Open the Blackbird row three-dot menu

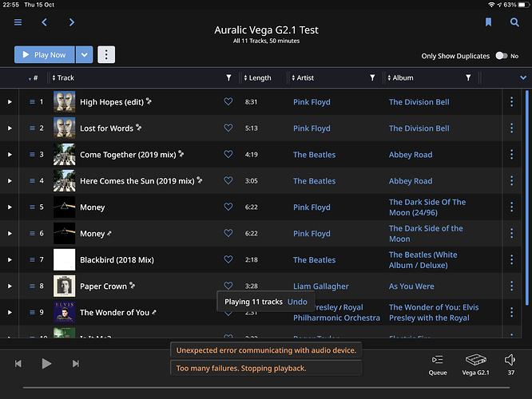pos(512,259)
